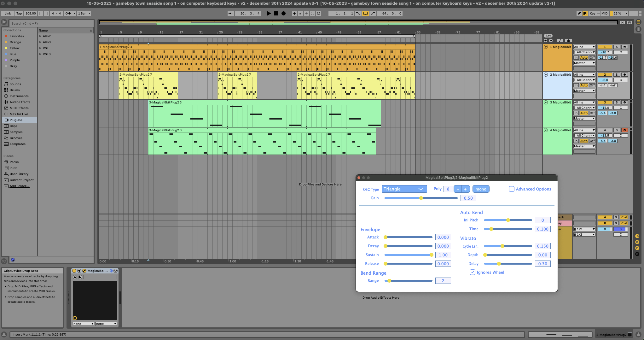
Task: Toggle Magical8bit device activator circle
Action: coord(74,271)
